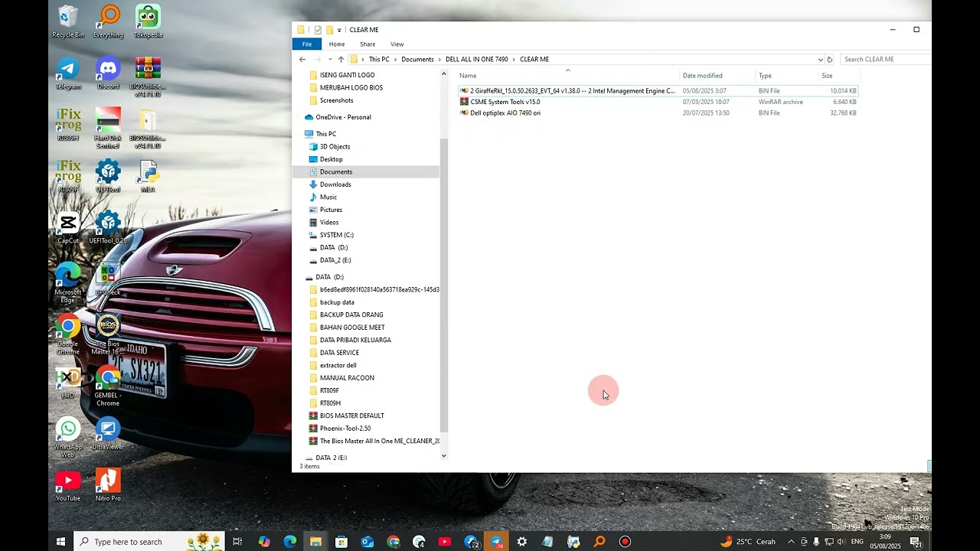
Task: Go back with the Explorer Back arrow
Action: pos(302,59)
